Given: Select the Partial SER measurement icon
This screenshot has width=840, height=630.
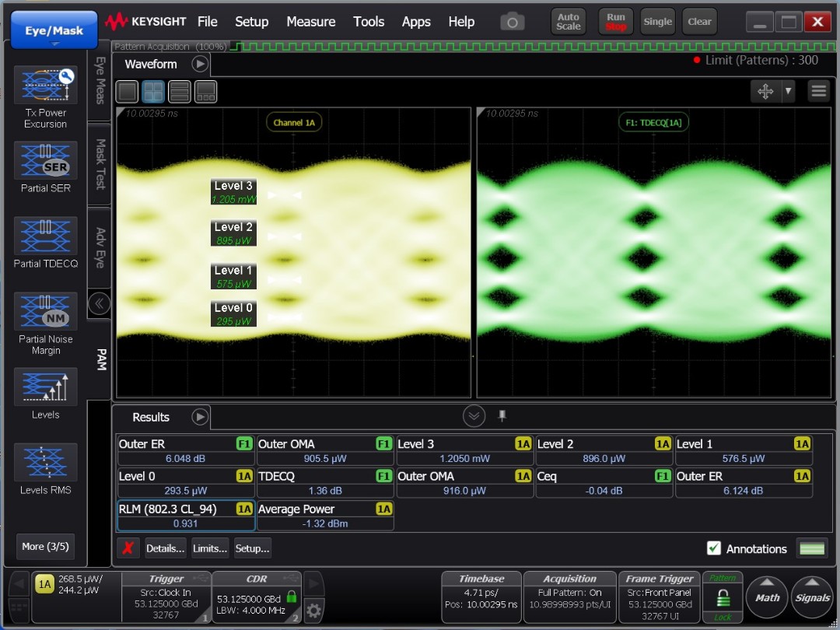Looking at the screenshot, I should tap(46, 160).
